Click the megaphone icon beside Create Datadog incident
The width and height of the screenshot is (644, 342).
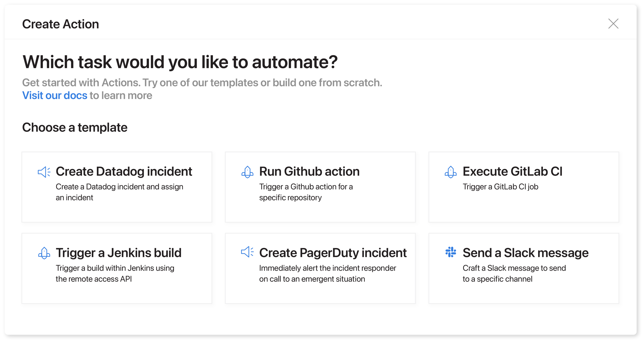pyautogui.click(x=44, y=172)
